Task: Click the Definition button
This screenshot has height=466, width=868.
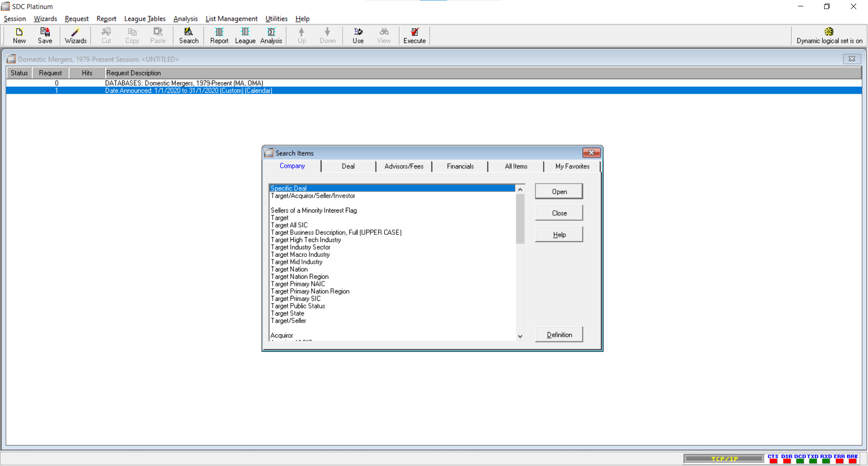Action: [559, 335]
